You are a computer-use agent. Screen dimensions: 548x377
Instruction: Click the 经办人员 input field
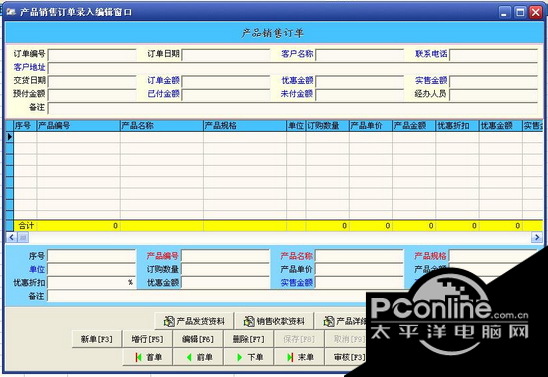pos(493,94)
